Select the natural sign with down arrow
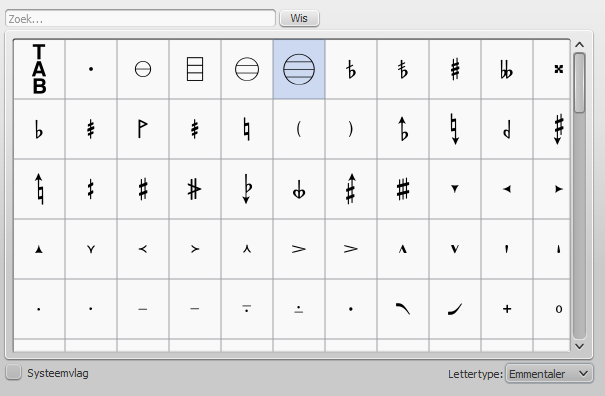Image resolution: width=605 pixels, height=396 pixels. 455,129
